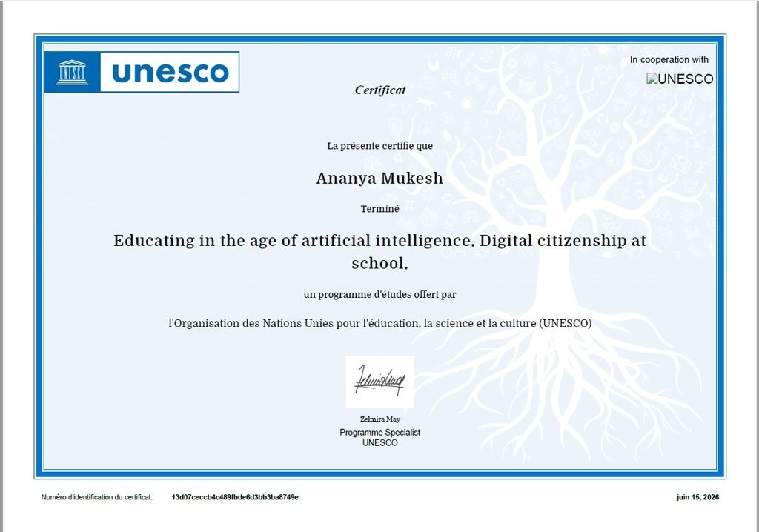Image resolution: width=759 pixels, height=532 pixels.
Task: Click the title 'Programme Specialist'
Action: [x=380, y=432]
